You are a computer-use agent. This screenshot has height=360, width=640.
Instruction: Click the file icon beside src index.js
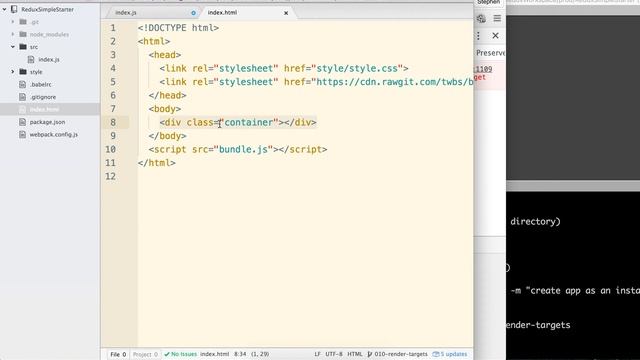tap(31, 60)
